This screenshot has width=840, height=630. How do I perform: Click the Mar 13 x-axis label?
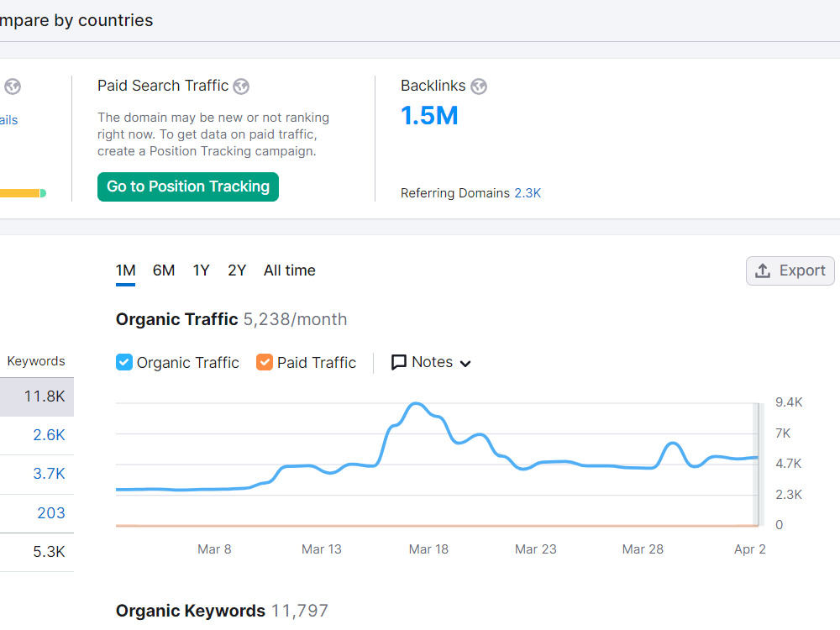point(322,549)
